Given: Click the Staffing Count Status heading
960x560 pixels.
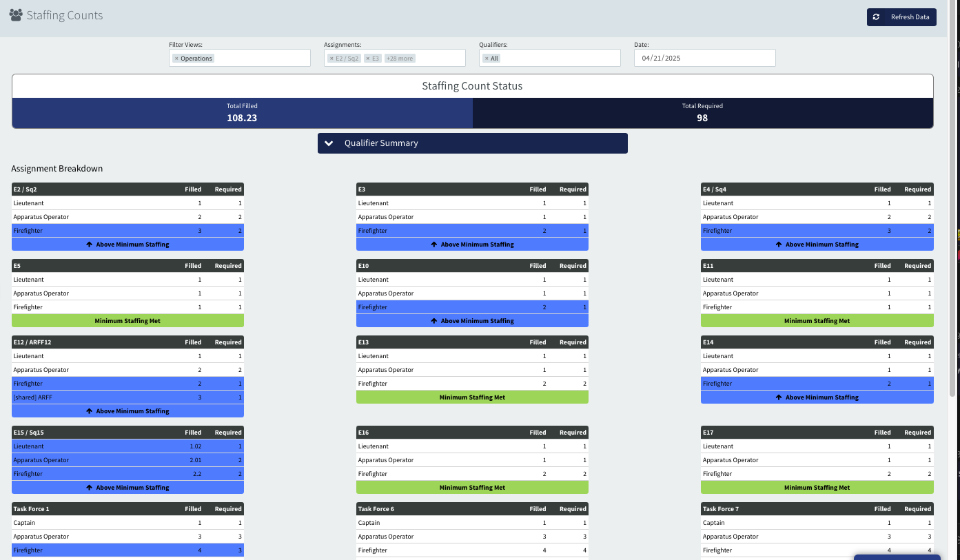Looking at the screenshot, I should [x=472, y=86].
